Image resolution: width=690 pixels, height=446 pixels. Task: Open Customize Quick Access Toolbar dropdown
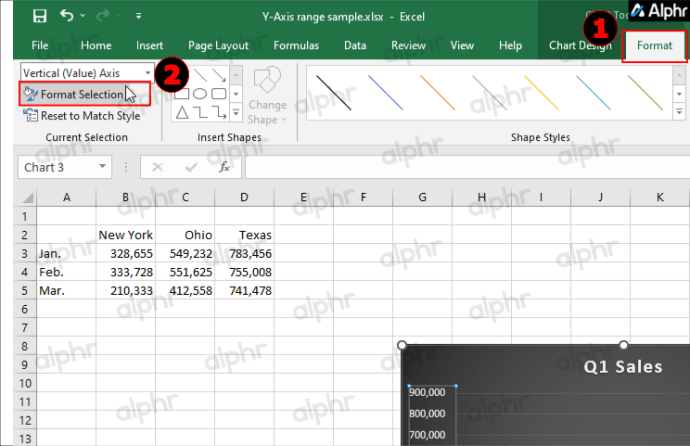pos(139,16)
